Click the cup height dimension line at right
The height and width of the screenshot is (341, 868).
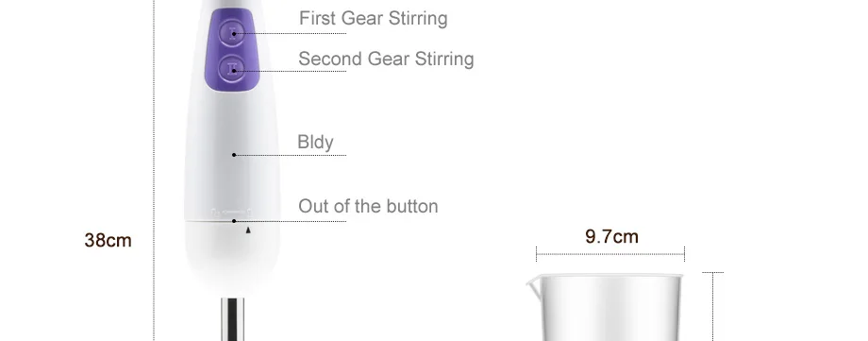pyautogui.click(x=713, y=306)
